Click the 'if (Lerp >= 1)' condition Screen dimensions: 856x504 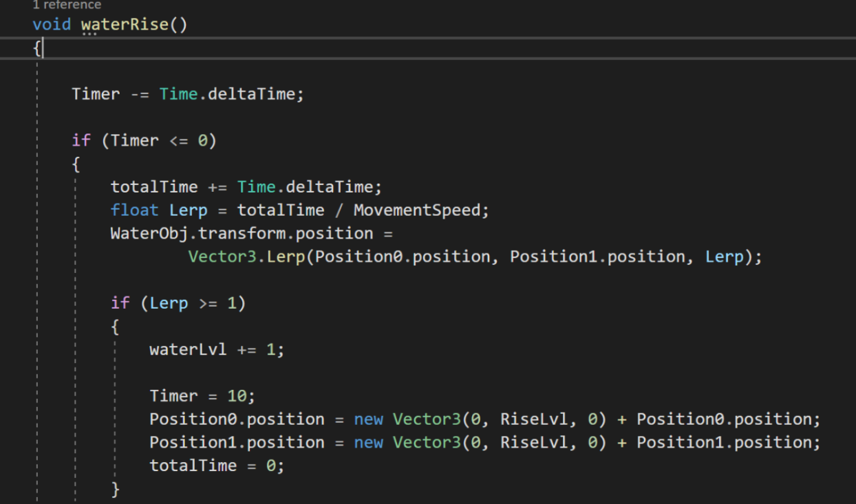pos(193,303)
